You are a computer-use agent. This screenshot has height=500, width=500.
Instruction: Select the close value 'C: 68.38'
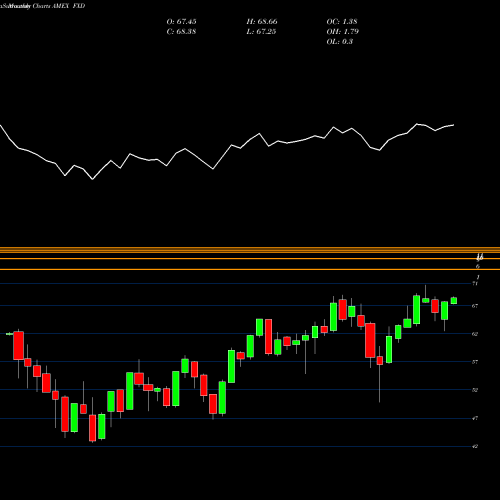coord(181,32)
